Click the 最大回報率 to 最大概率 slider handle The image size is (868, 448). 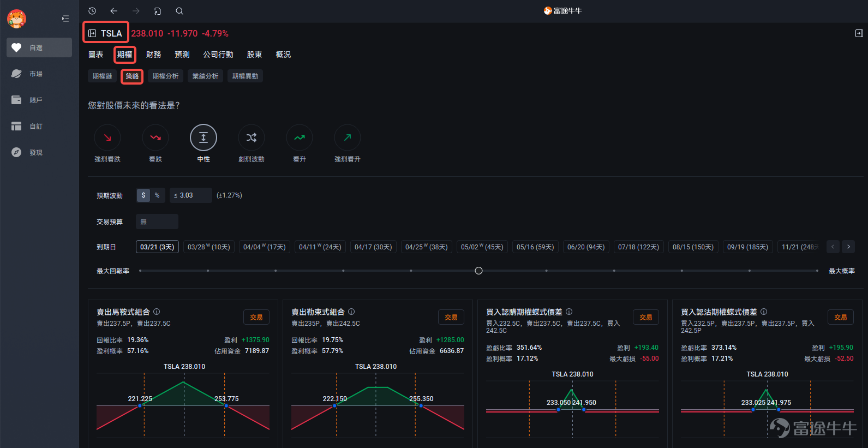pos(478,271)
